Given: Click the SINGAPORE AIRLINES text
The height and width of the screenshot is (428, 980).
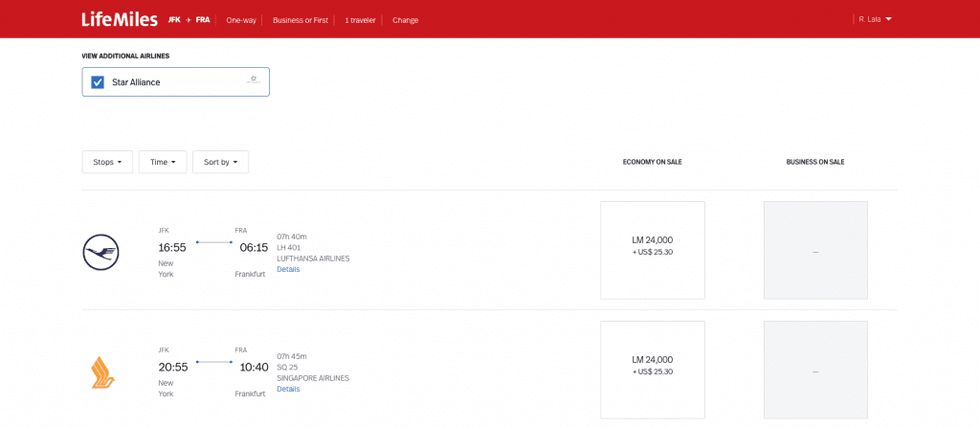Looking at the screenshot, I should pos(313,378).
